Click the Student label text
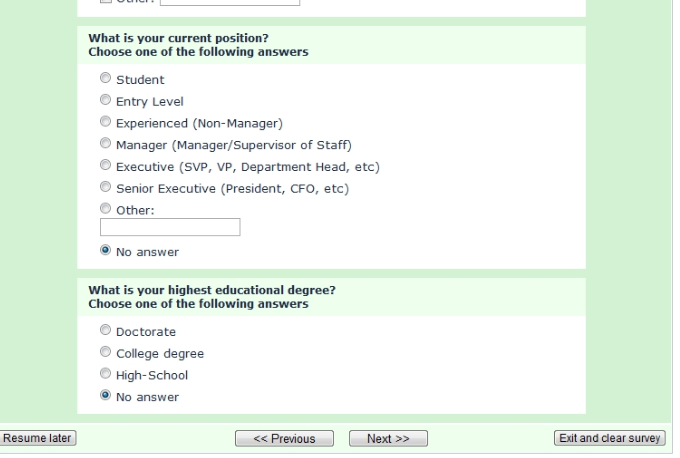The width and height of the screenshot is (680, 458). tap(141, 80)
